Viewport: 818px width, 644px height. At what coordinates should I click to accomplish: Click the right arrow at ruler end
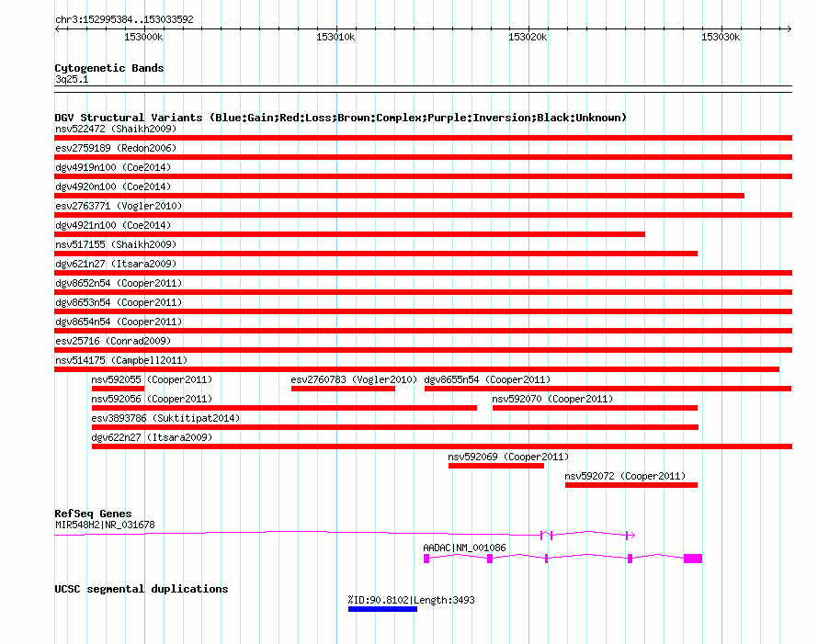[790, 28]
